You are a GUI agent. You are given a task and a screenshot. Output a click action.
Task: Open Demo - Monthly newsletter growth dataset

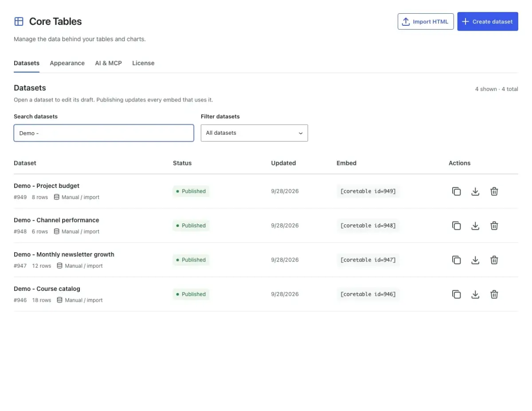point(64,254)
